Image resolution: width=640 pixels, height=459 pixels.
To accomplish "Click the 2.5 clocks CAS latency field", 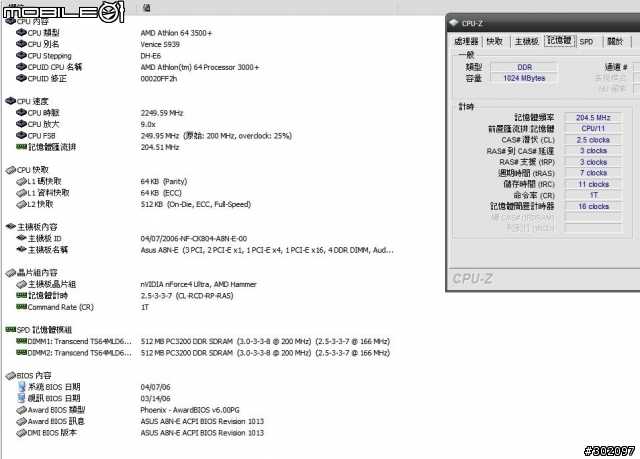I will tap(593, 140).
